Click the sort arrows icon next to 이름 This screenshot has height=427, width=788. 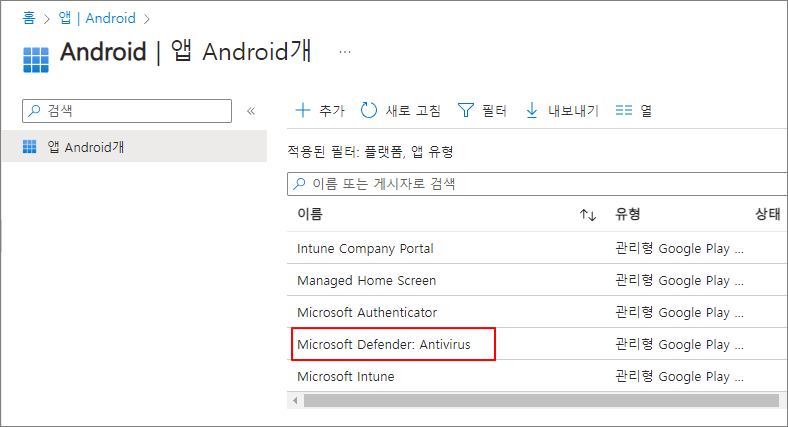pyautogui.click(x=588, y=215)
